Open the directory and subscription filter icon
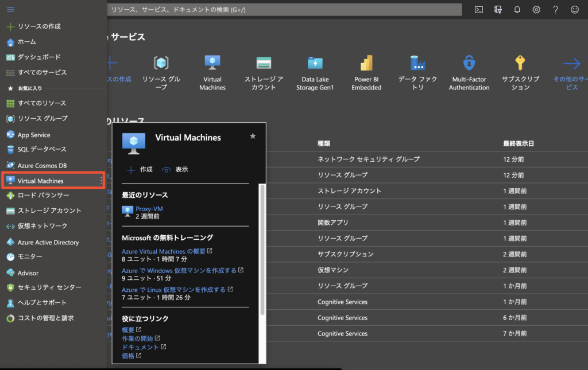This screenshot has height=370, width=588. tap(498, 10)
